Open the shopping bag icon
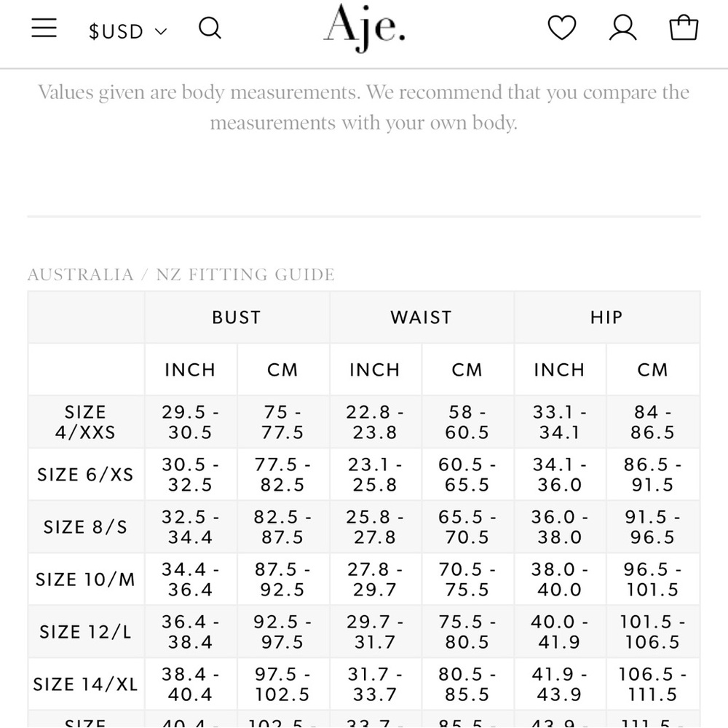The image size is (728, 728). coord(684,28)
